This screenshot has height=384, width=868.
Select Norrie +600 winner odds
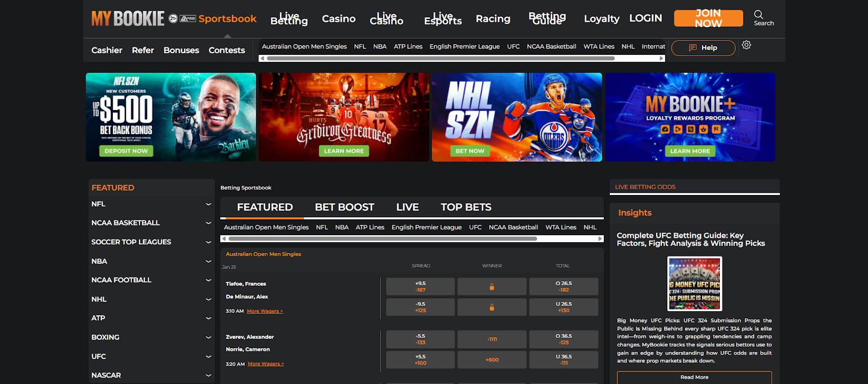click(492, 360)
